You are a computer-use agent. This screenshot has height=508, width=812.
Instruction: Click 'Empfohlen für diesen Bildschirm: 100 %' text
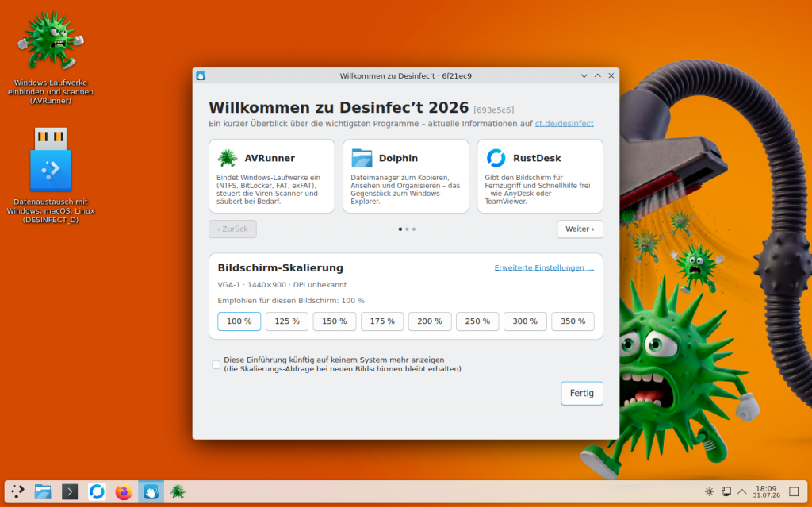pyautogui.click(x=291, y=301)
